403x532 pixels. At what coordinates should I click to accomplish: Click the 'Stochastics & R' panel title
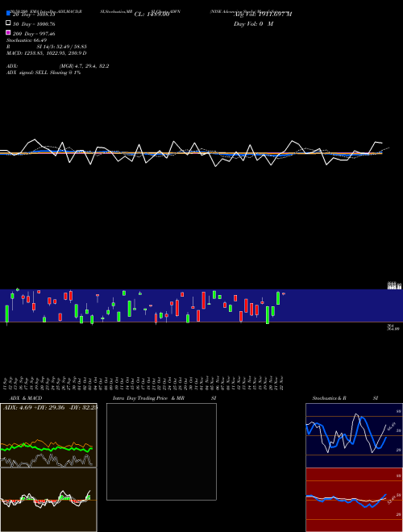tap(329, 398)
